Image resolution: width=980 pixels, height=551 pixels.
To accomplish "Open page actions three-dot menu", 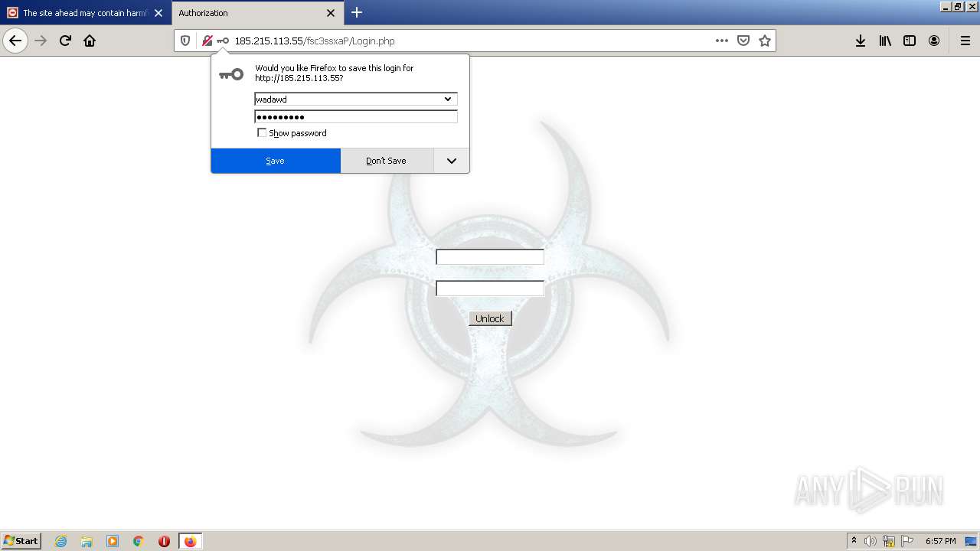I will pyautogui.click(x=722, y=41).
